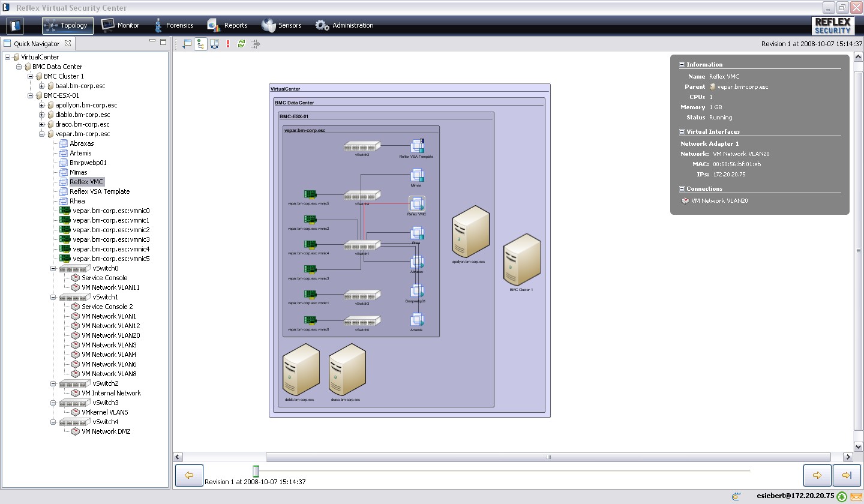Click the home logo button left of Topology
This screenshot has width=864, height=504.
click(15, 25)
